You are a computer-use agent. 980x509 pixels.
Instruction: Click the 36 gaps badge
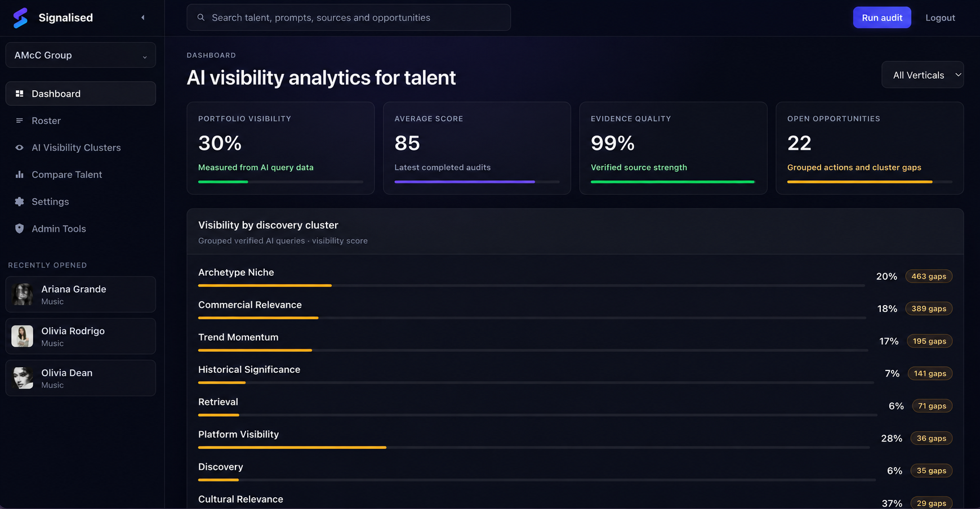[931, 438]
